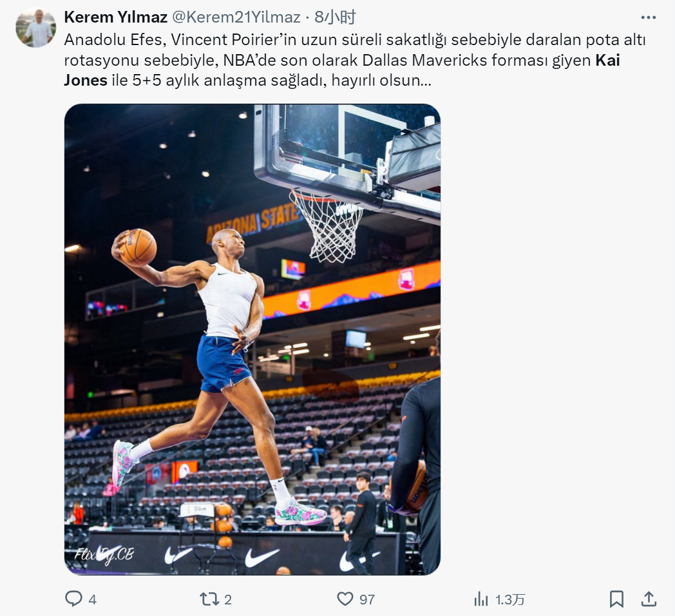Click Kerem Yılmaz's profile avatar

click(x=36, y=28)
